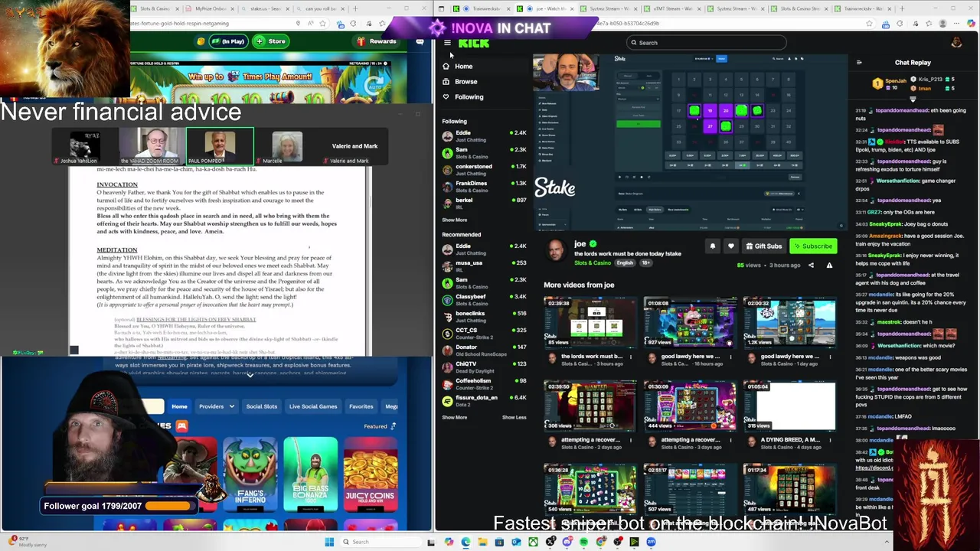Open boneclinks recommended channel
Screen dimensions: 980x551
484,317
